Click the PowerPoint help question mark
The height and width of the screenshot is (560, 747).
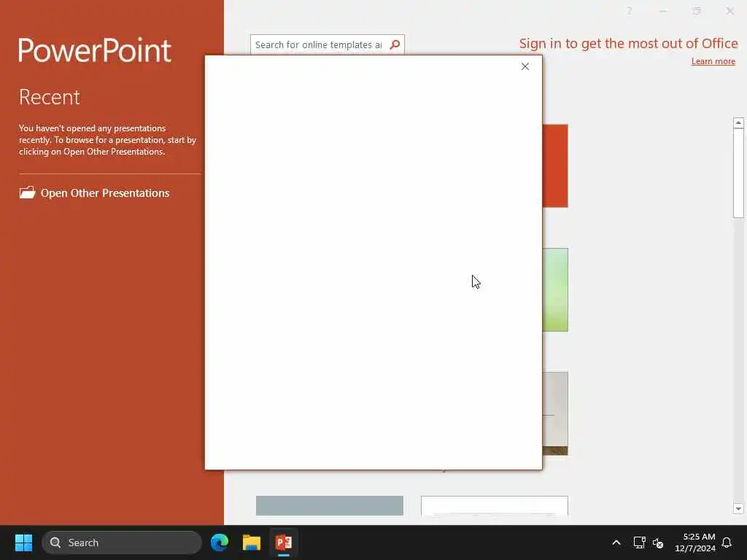[x=630, y=10]
